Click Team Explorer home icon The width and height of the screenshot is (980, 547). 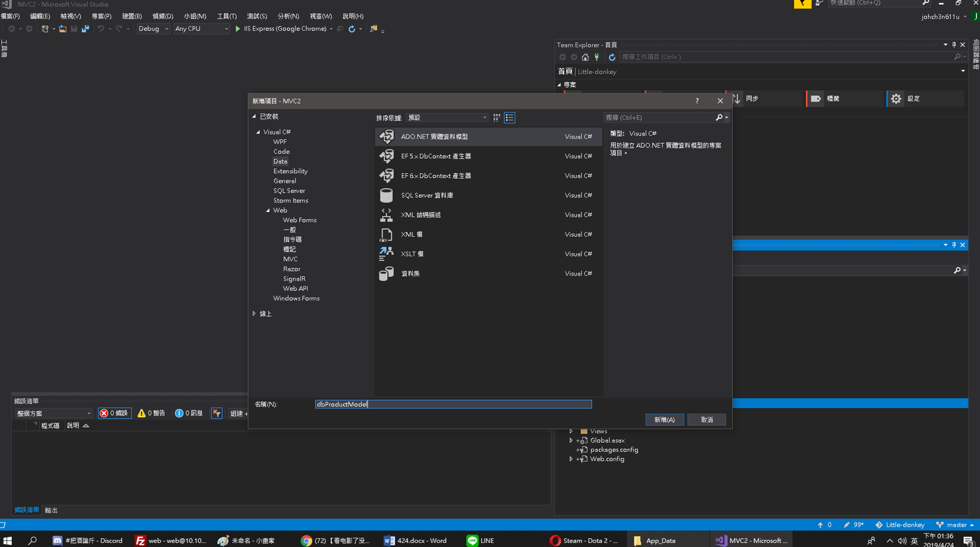(585, 57)
